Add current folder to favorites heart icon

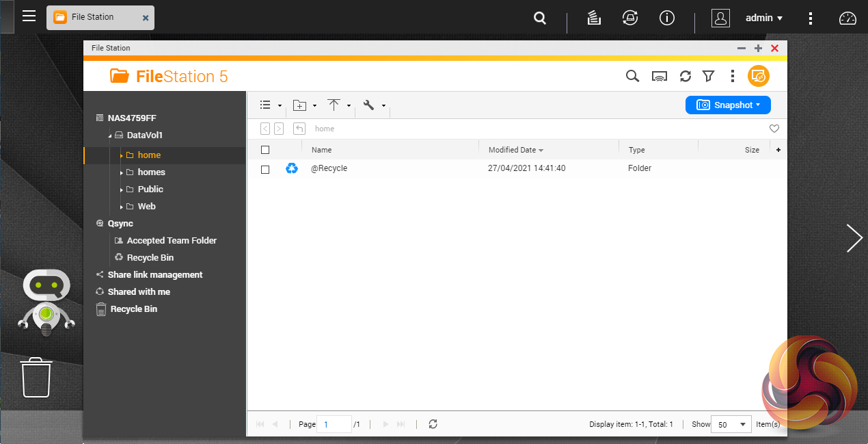pyautogui.click(x=774, y=129)
